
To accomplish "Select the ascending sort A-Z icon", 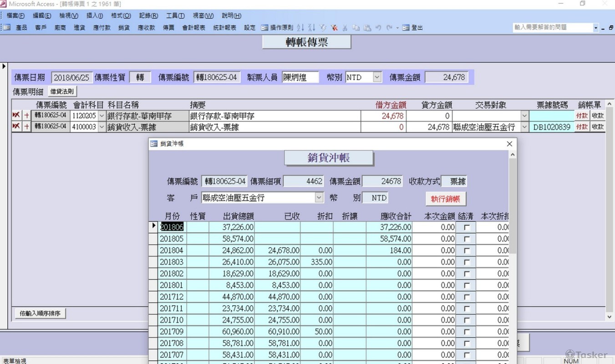I will 300,27.
